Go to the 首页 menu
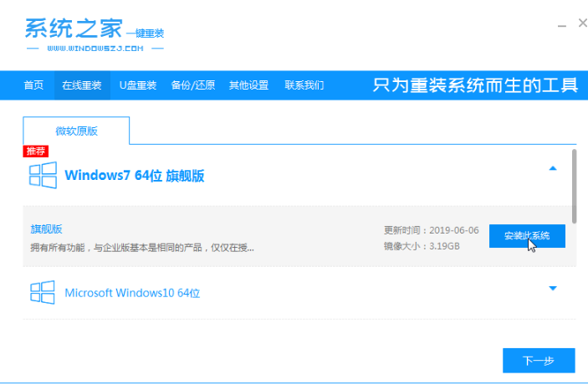 tap(33, 85)
